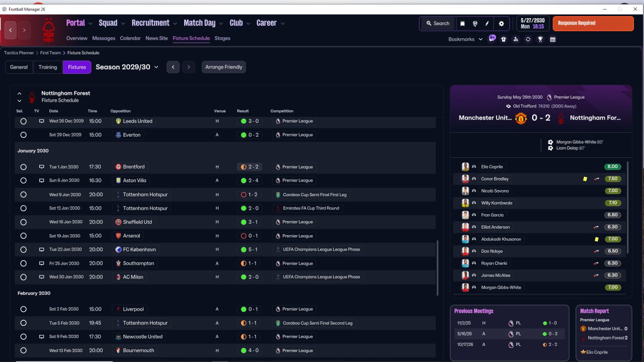Image resolution: width=644 pixels, height=362 pixels.
Task: Click the TV icon on the Brentford row
Action: (41, 167)
